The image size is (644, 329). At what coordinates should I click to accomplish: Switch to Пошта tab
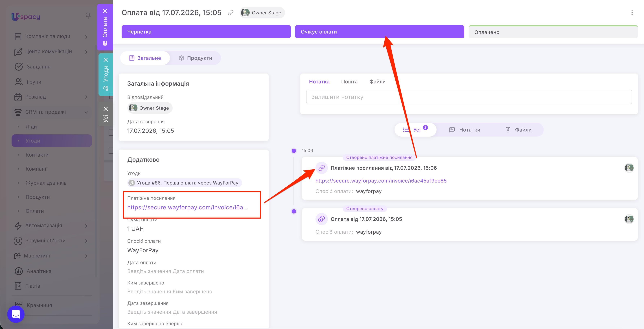pyautogui.click(x=349, y=82)
